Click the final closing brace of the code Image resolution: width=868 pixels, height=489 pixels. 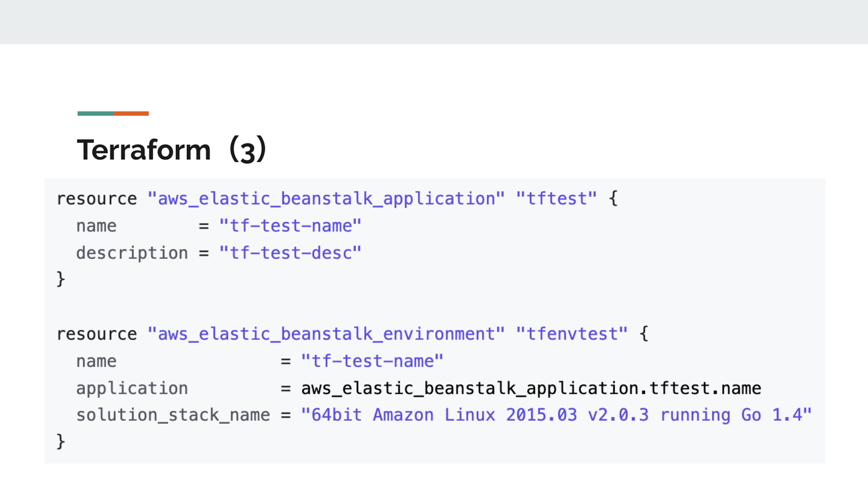[60, 441]
